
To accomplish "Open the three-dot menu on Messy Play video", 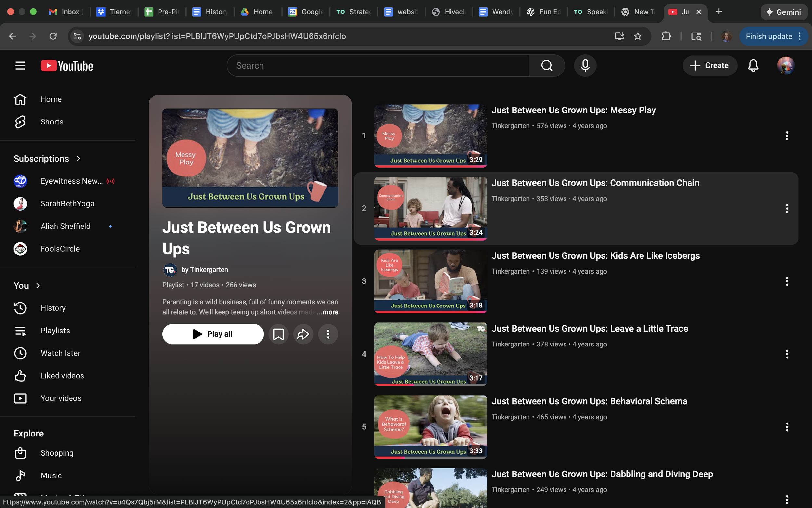I will pyautogui.click(x=787, y=136).
